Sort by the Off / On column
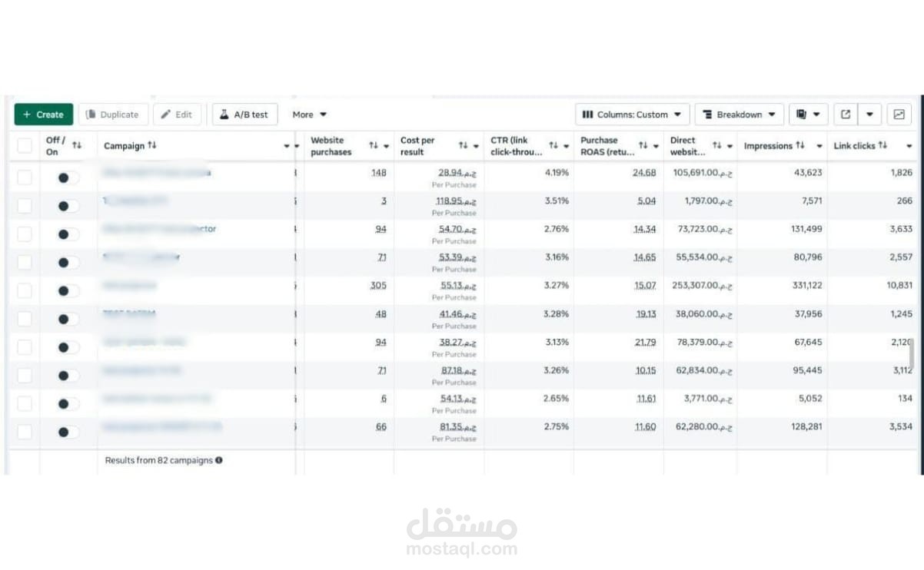Viewport: 924px width, 570px height. click(76, 145)
